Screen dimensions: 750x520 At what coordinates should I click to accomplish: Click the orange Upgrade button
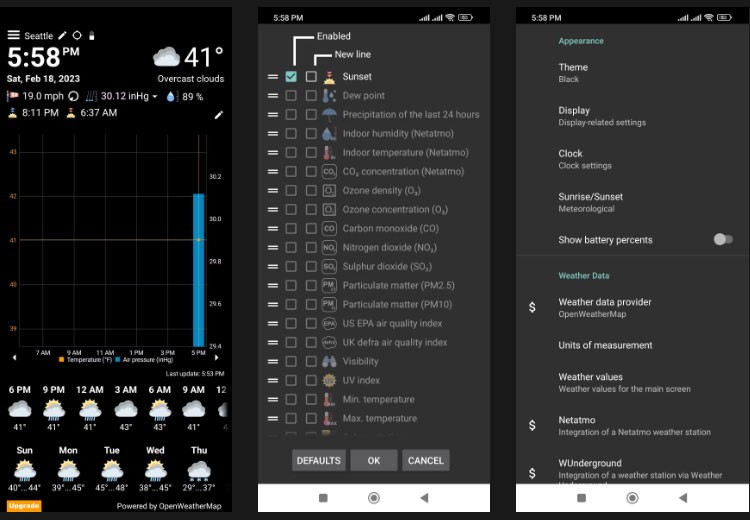click(24, 506)
